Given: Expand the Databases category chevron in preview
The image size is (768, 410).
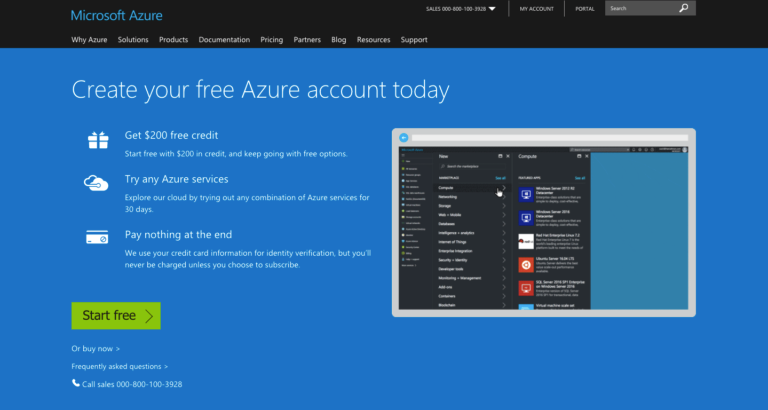Looking at the screenshot, I should click(504, 224).
